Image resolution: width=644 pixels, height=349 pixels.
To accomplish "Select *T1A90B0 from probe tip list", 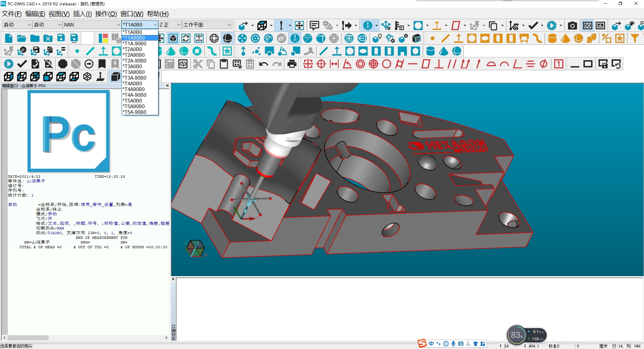I will click(140, 38).
